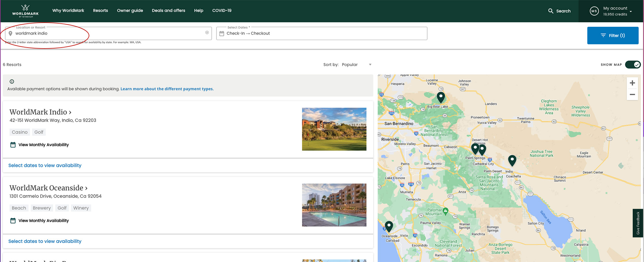The height and width of the screenshot is (262, 644).
Task: Click View Monthly Availability for WorldMark Indio
Action: coord(43,145)
